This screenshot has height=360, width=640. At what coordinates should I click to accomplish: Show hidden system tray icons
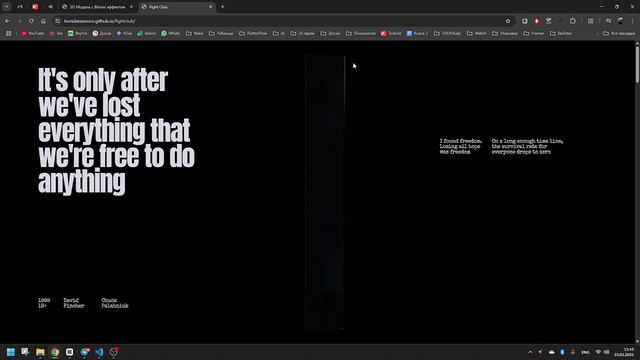click(530, 352)
